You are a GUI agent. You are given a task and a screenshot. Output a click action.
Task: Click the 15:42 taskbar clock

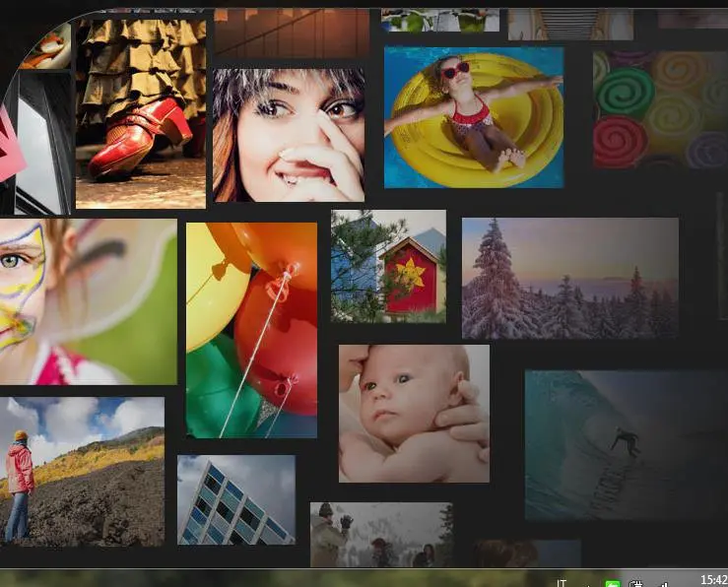pyautogui.click(x=714, y=580)
